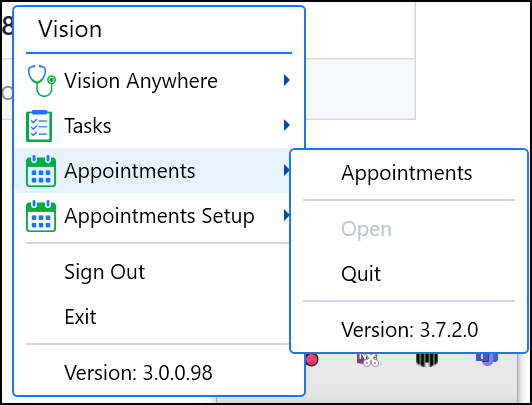Quit Appointments from the submenu

pyautogui.click(x=361, y=274)
